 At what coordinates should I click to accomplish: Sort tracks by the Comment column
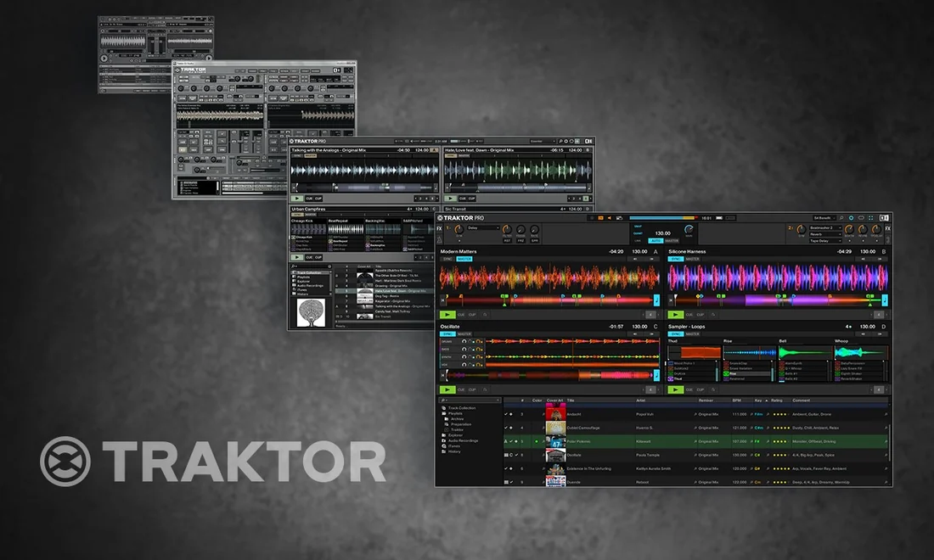click(802, 400)
